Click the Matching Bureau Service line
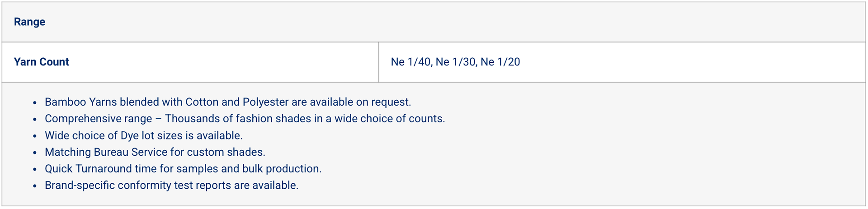This screenshot has width=868, height=209. pos(155,152)
